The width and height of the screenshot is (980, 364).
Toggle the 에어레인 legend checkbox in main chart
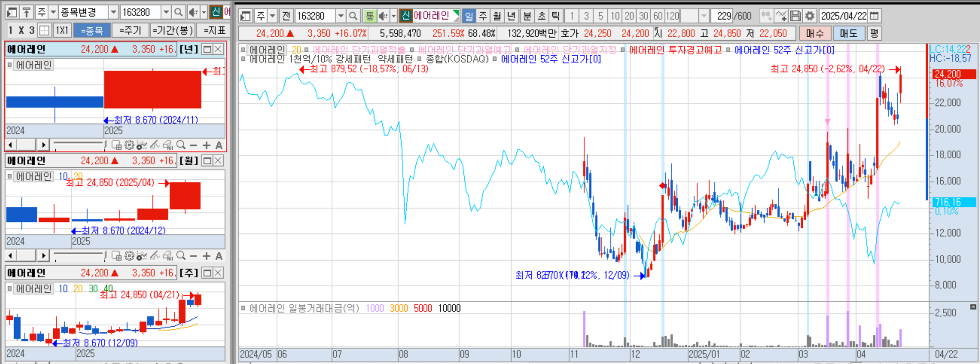[243, 50]
